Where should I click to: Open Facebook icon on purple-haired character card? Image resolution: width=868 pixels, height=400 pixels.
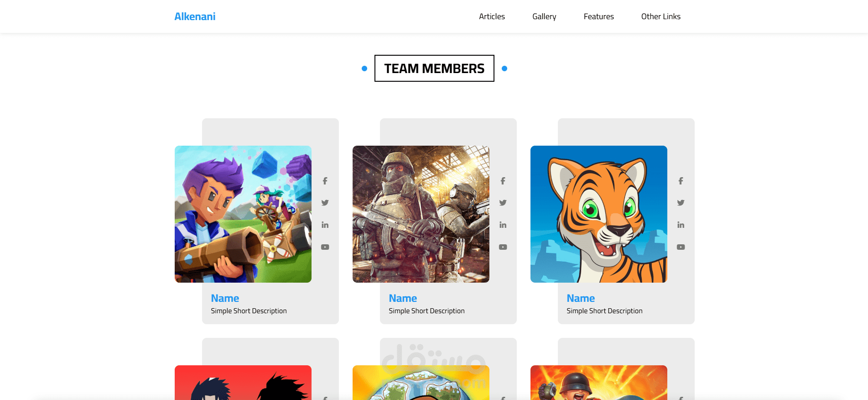click(x=325, y=181)
